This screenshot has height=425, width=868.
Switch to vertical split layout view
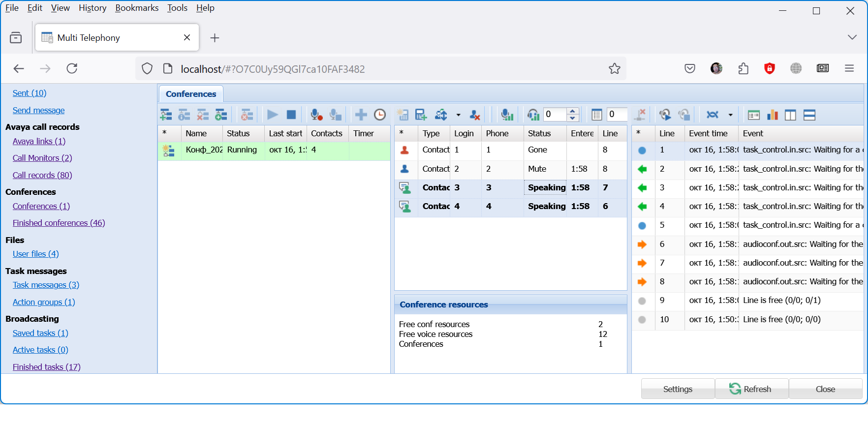790,115
